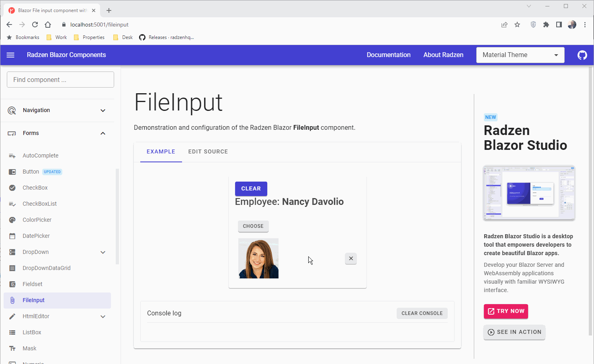Open the tab search dropdown arrow
This screenshot has width=594, height=364.
[529, 6]
